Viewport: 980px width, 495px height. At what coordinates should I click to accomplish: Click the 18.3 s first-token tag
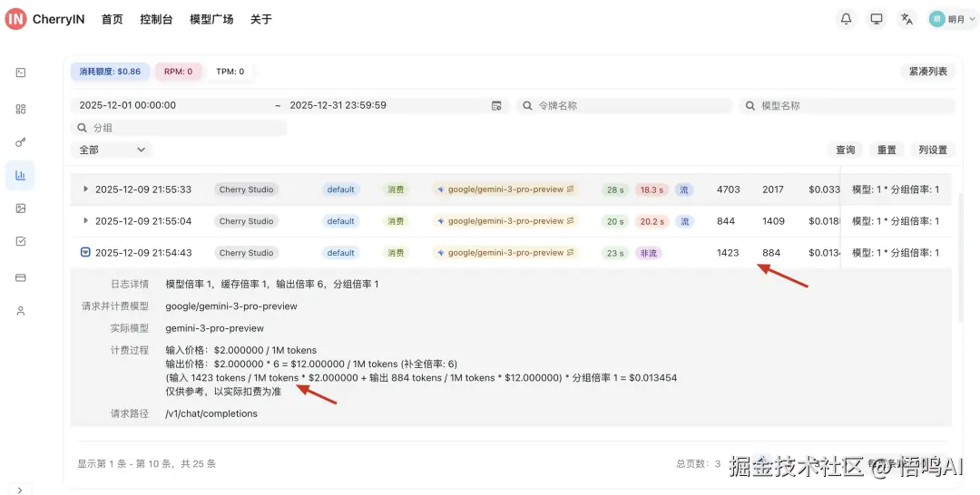(x=652, y=189)
